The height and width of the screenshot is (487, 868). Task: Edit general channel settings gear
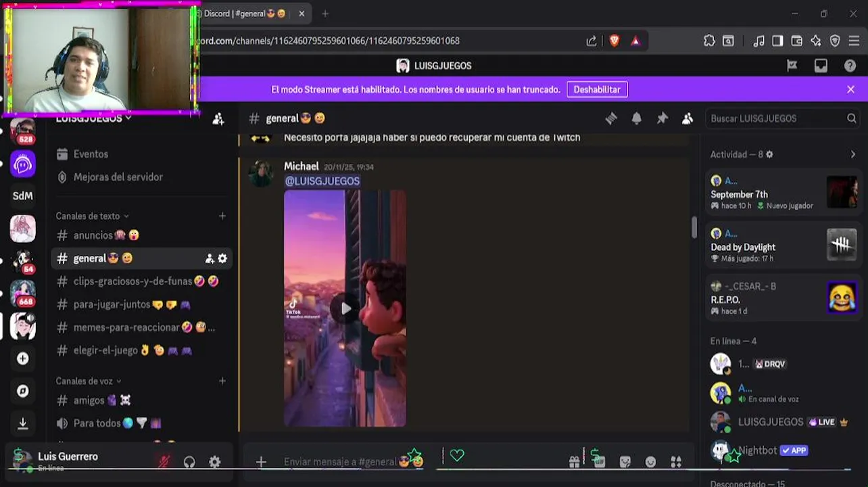[222, 258]
